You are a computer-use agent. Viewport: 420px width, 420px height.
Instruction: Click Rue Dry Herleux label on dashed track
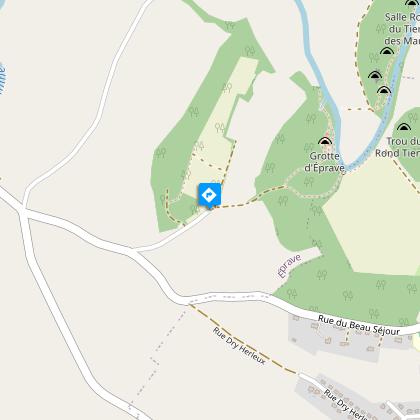pyautogui.click(x=239, y=346)
